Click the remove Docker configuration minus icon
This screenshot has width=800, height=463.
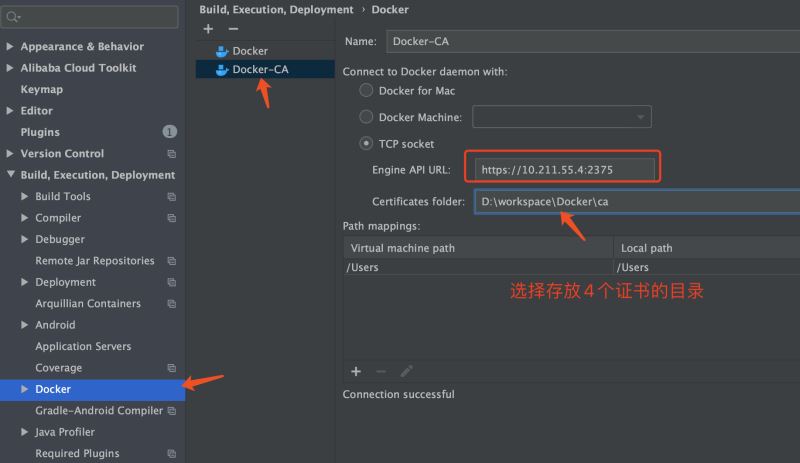[x=233, y=29]
